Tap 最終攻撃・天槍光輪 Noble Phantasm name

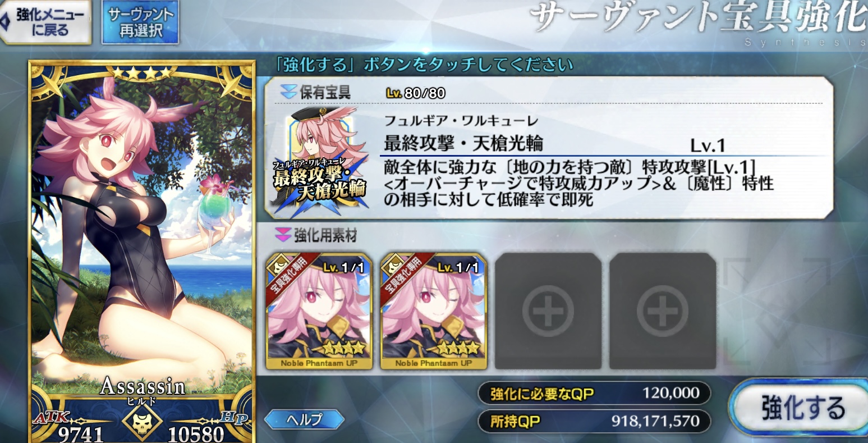pyautogui.click(x=463, y=143)
